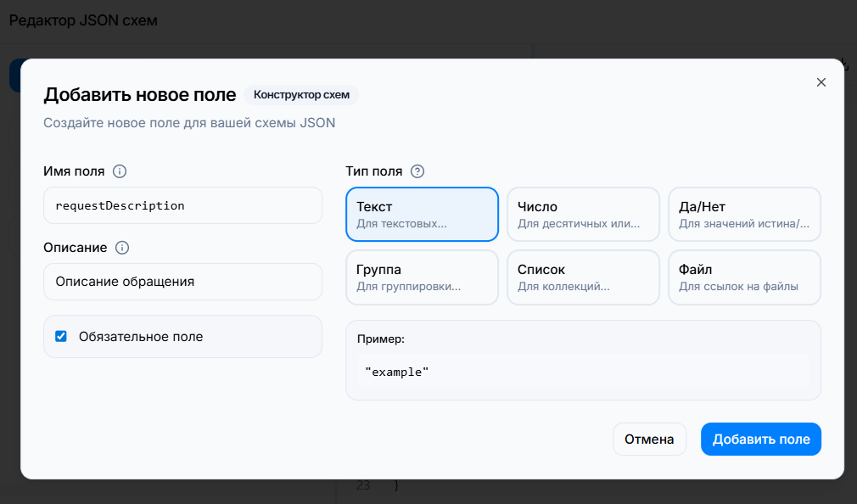
Task: Click the info icon next to Имя поля
Action: click(120, 171)
